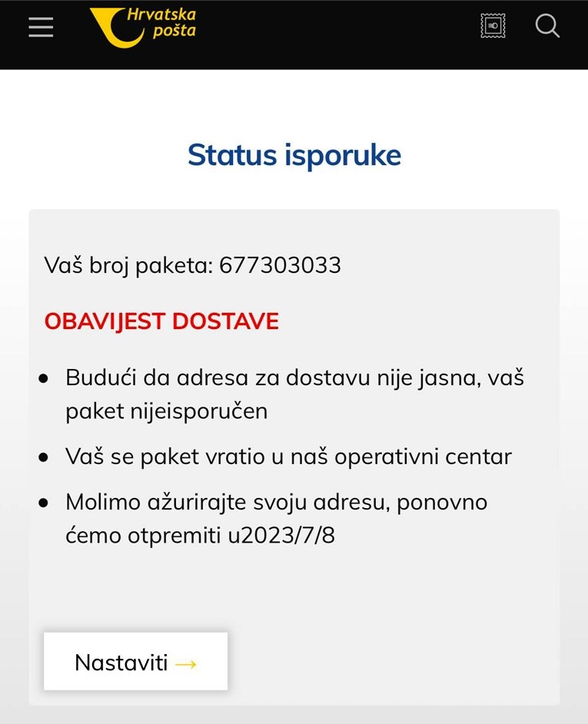Screen dimensions: 588x724
Task: Select the package number 677303033
Action: point(280,265)
